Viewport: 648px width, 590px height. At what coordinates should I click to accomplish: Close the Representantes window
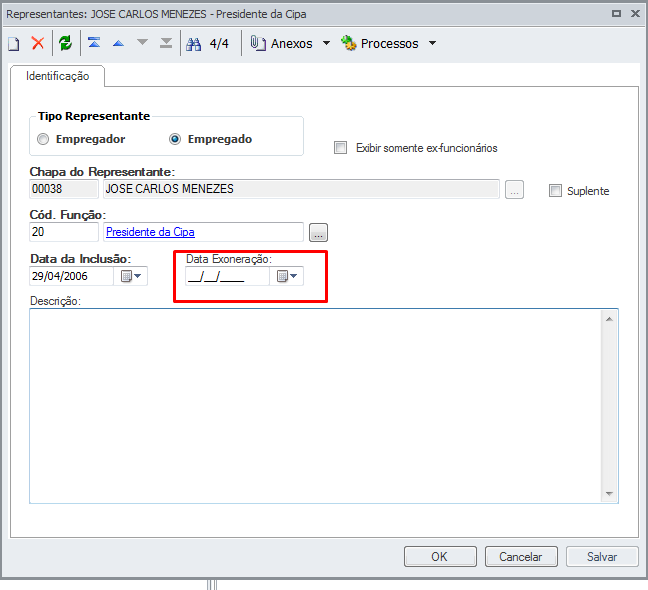click(635, 14)
